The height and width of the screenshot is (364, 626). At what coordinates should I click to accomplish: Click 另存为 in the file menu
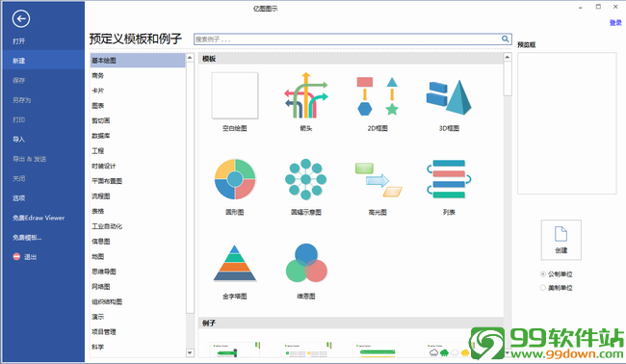[21, 100]
